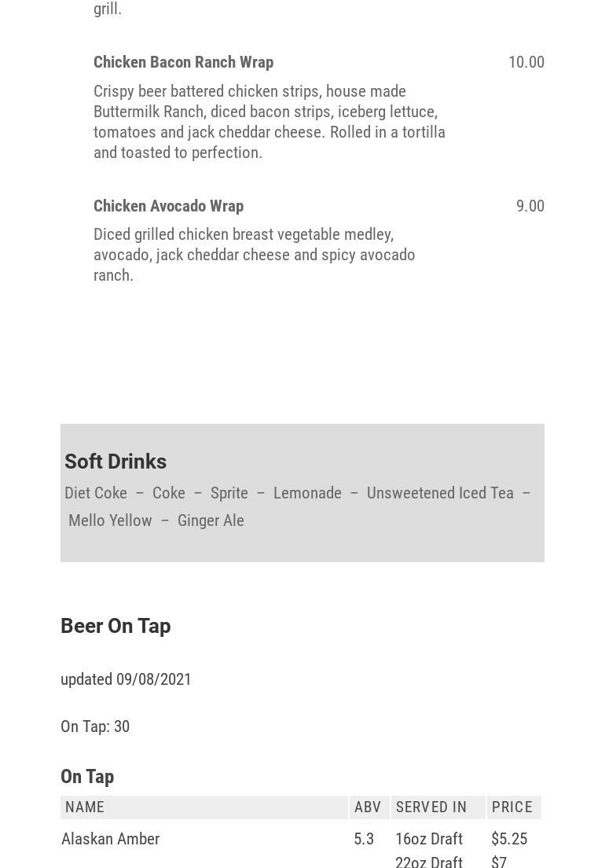Click the Chicken Avocado Wrap description text

coord(254,255)
